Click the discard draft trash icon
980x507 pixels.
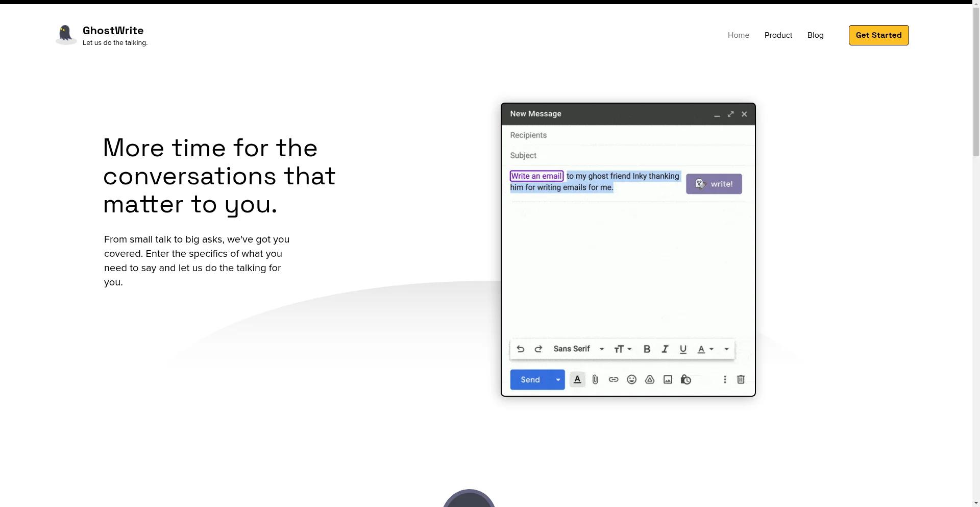[741, 380]
